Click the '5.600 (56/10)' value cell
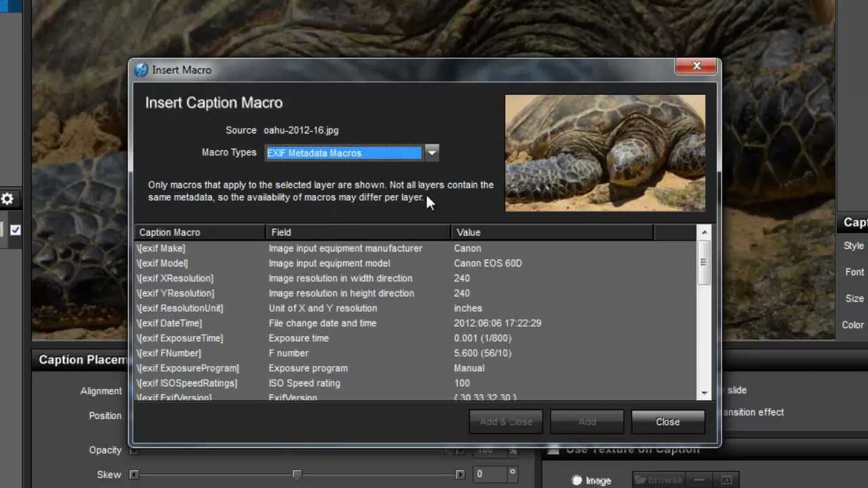868x488 pixels. (483, 353)
